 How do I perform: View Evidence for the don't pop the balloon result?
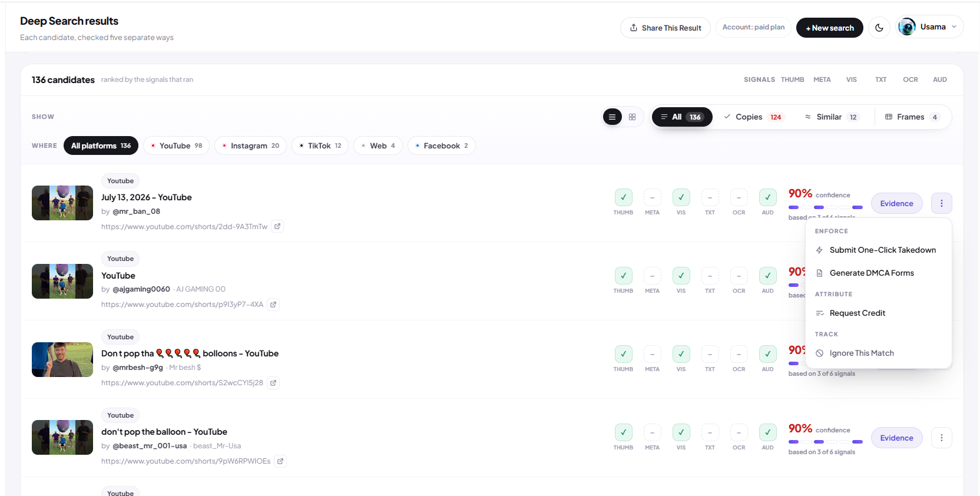896,438
